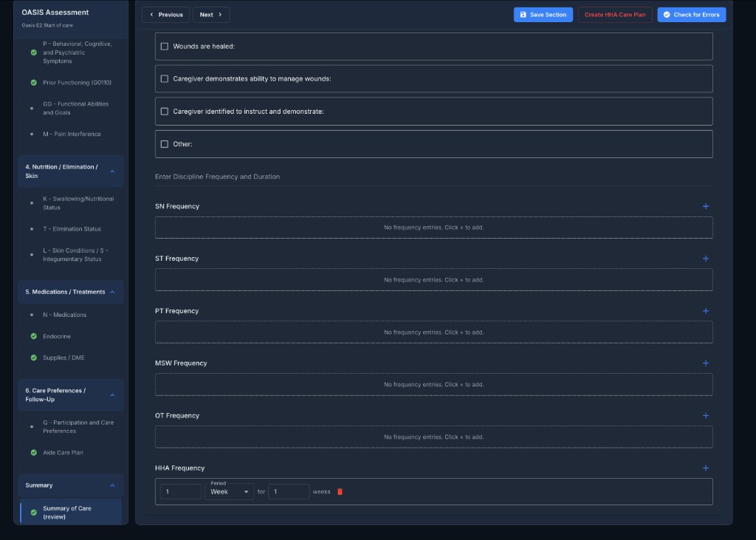Collapse the Summary group chevron
This screenshot has height=540, width=756.
tap(112, 485)
